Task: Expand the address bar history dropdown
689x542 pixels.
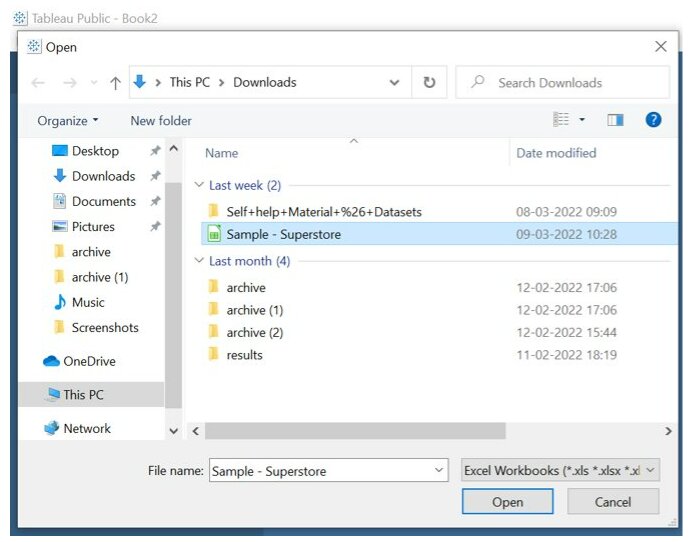Action: [x=394, y=82]
